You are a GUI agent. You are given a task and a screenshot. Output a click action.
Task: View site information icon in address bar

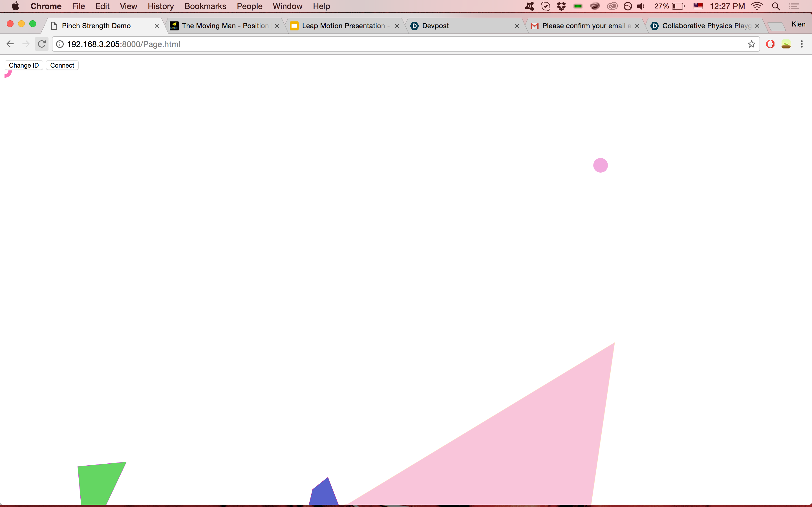(x=60, y=44)
